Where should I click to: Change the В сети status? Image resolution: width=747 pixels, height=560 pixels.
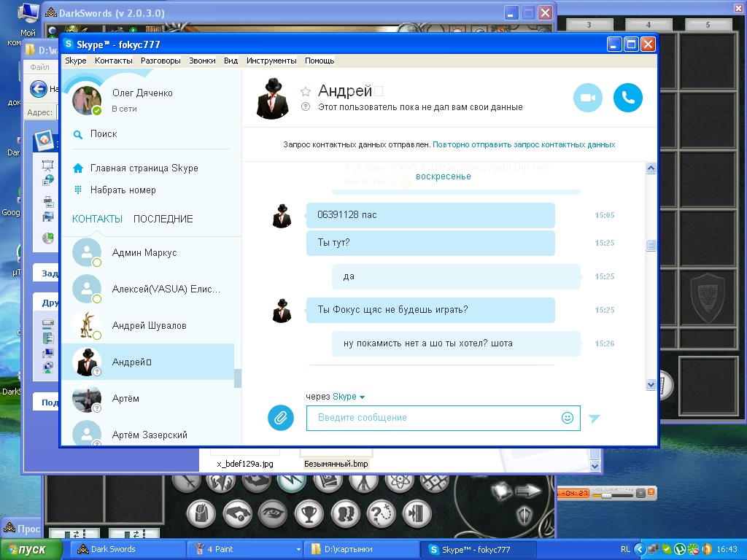pyautogui.click(x=124, y=109)
